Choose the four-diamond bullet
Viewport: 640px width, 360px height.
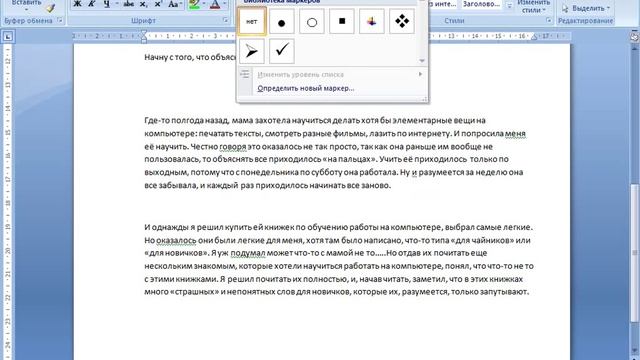(402, 21)
